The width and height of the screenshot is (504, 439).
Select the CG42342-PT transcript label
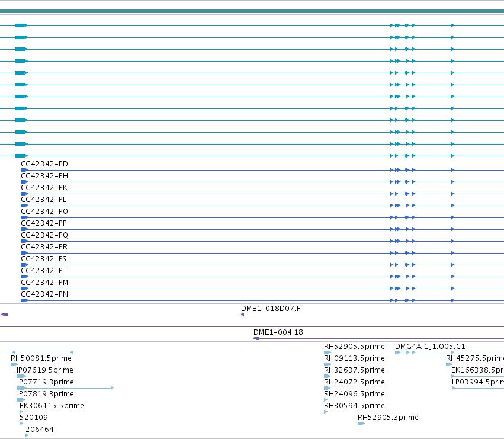(44, 271)
